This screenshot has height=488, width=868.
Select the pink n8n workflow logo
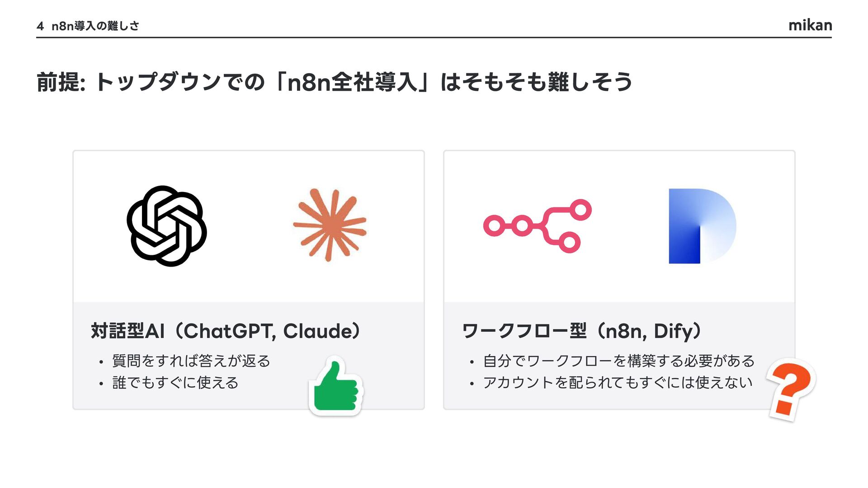tap(537, 225)
